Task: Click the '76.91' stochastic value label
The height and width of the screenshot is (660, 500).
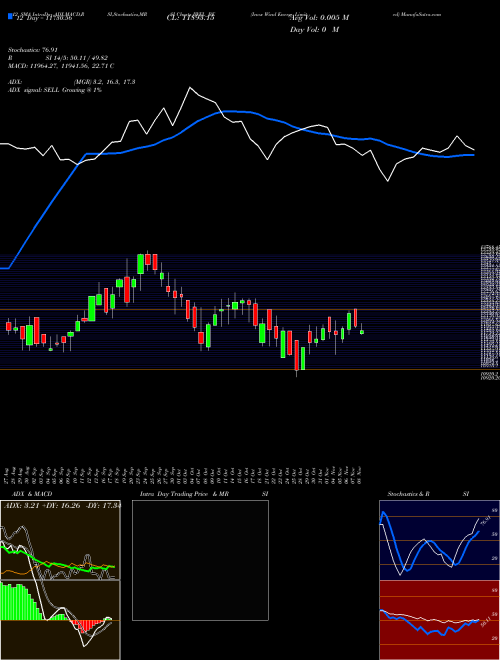Action: pos(484,522)
